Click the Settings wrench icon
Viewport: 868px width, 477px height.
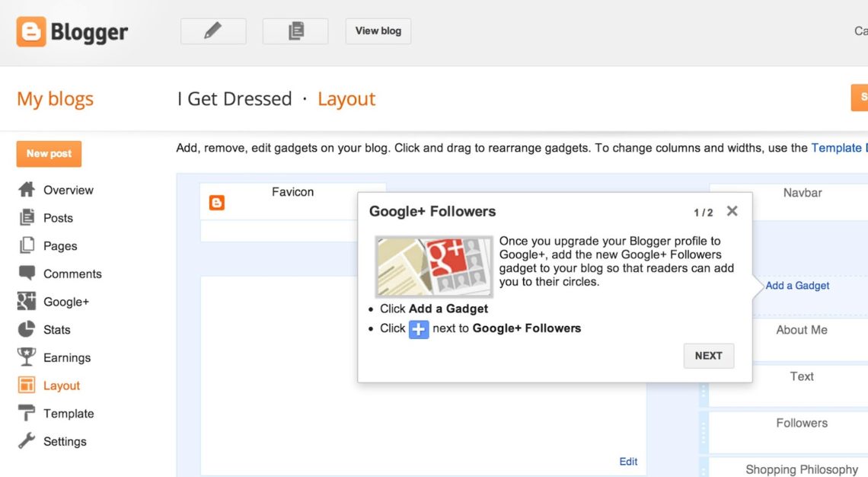[27, 440]
